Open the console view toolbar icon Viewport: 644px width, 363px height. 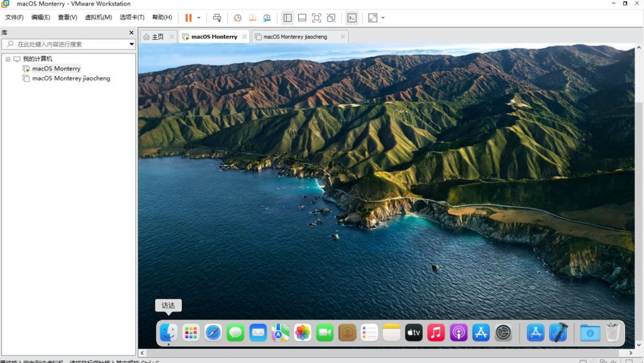(x=352, y=18)
